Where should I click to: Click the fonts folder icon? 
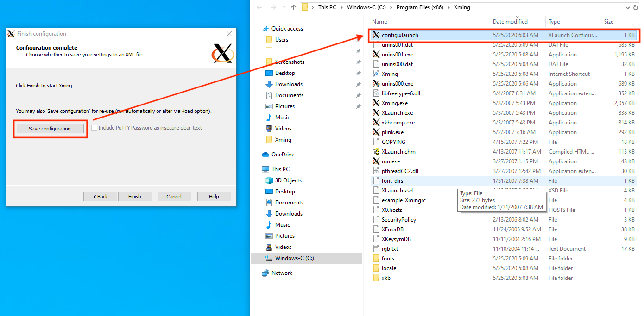(x=376, y=259)
